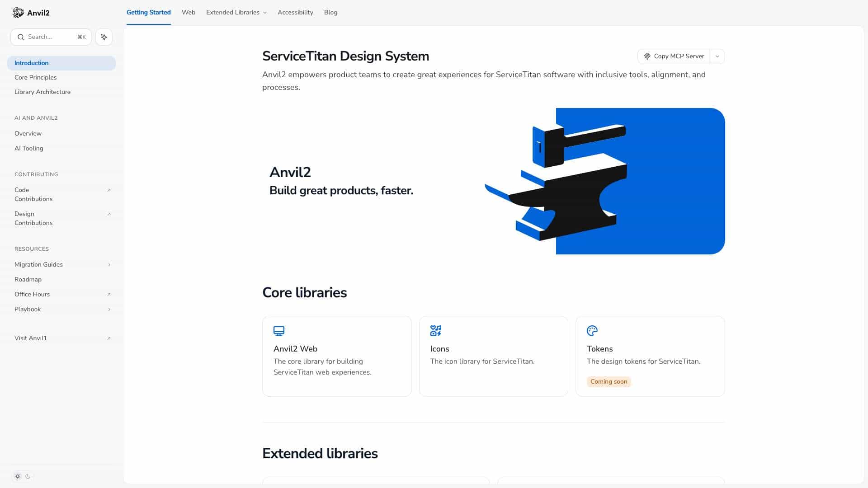Open the Anvil2 Web card title
Screen dimensions: 868x488
click(x=295, y=349)
